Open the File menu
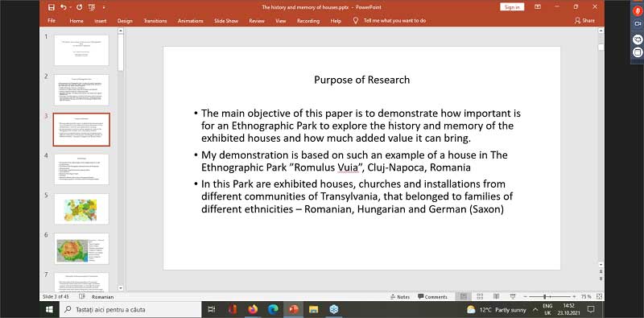The height and width of the screenshot is (318, 644). point(52,21)
